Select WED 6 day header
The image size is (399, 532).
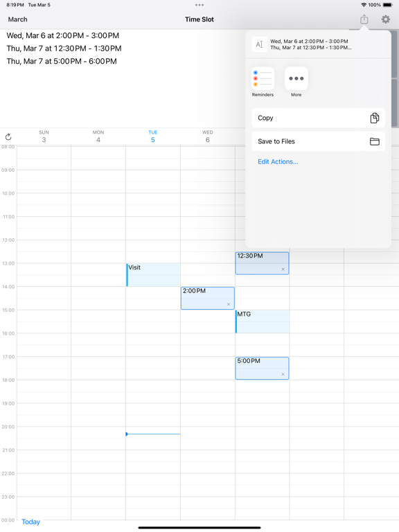[x=208, y=136]
